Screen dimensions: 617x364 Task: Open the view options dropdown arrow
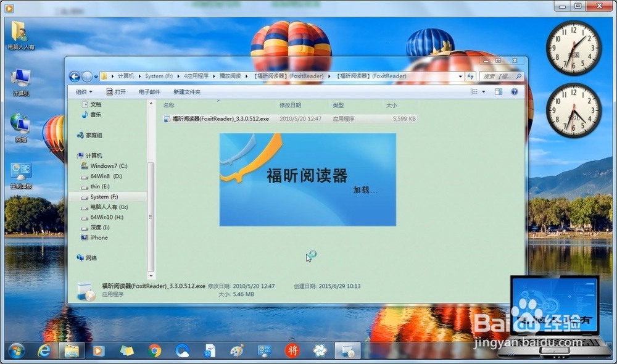pos(484,92)
